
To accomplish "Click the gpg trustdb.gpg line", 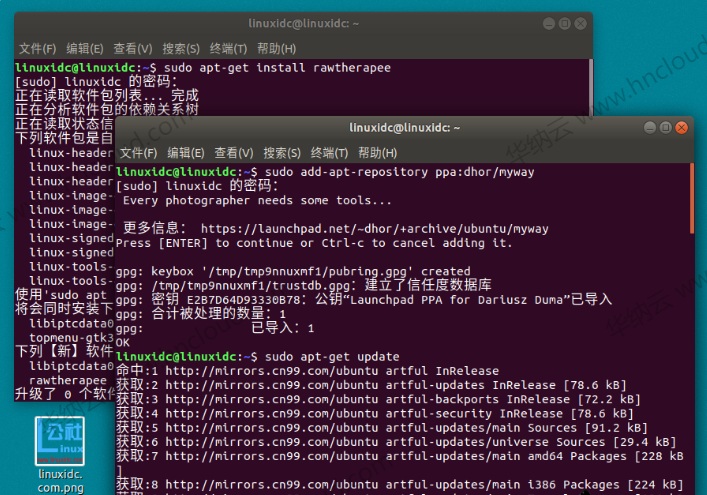I will [303, 285].
